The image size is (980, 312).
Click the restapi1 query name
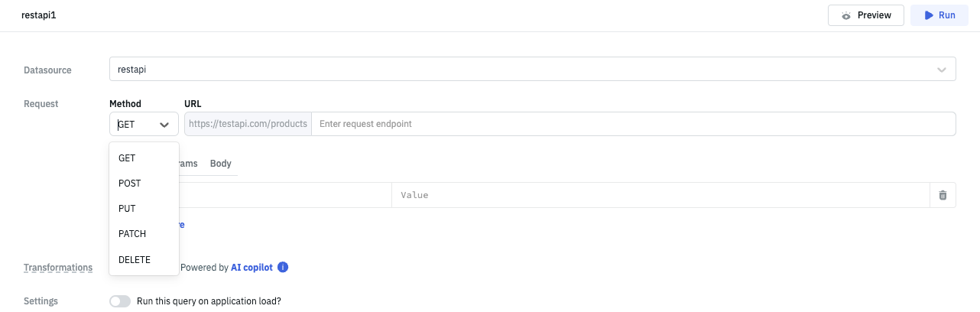[38, 15]
